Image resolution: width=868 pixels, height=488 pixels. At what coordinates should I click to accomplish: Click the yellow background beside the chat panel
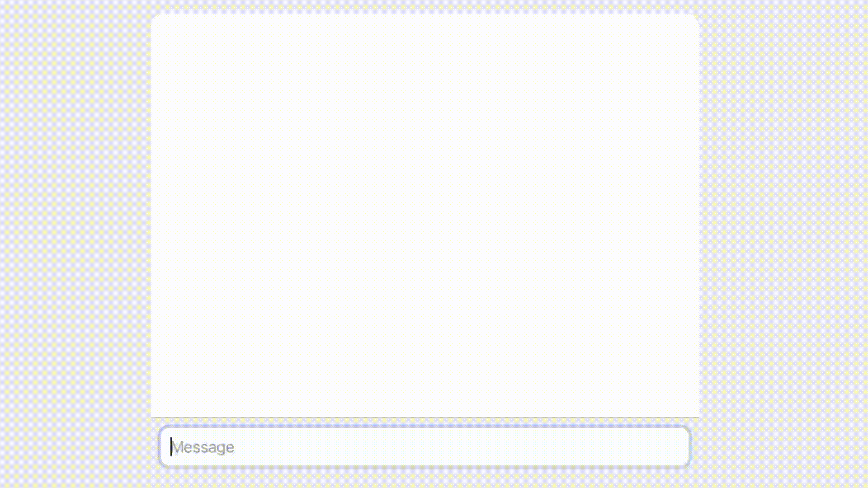(75, 244)
